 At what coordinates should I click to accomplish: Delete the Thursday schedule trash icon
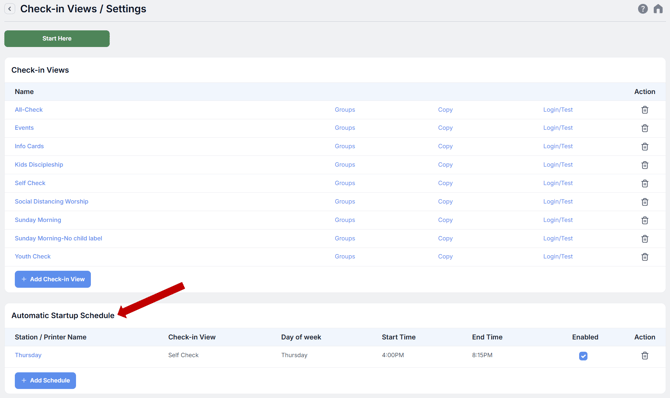[x=645, y=356]
